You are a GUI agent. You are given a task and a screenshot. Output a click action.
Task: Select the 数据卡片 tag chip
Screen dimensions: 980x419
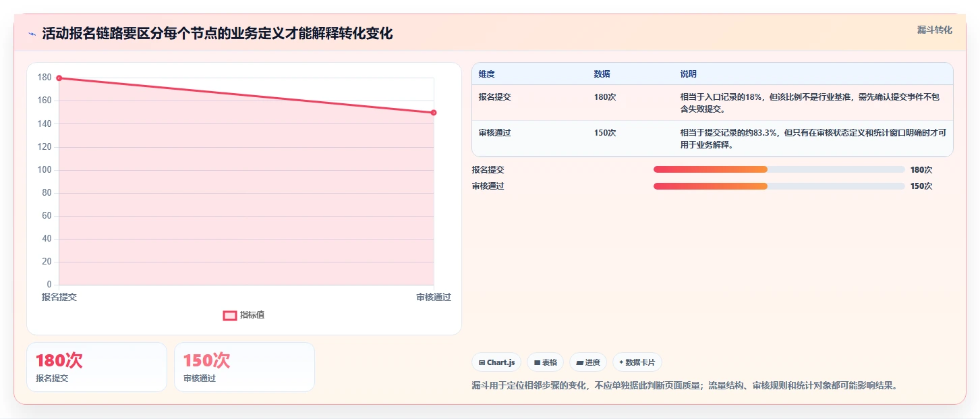pyautogui.click(x=637, y=362)
